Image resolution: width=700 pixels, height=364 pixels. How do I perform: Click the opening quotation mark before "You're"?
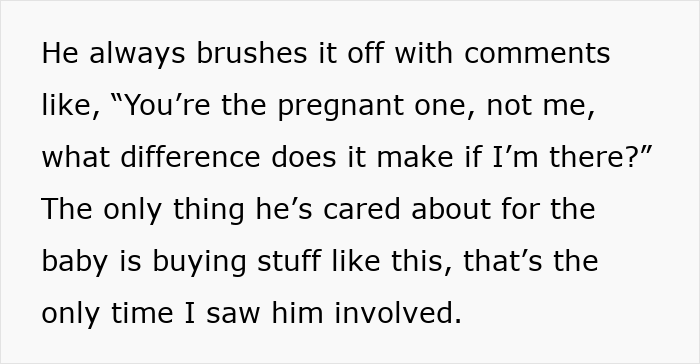click(x=116, y=99)
